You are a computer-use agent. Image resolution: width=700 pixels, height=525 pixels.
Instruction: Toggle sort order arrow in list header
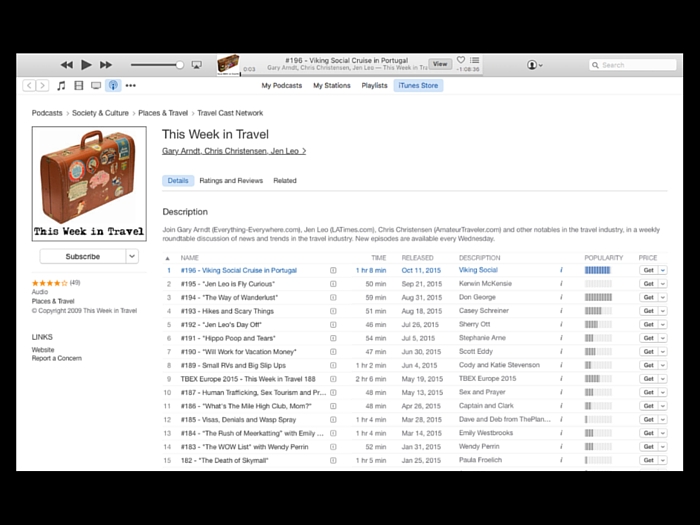click(167, 258)
